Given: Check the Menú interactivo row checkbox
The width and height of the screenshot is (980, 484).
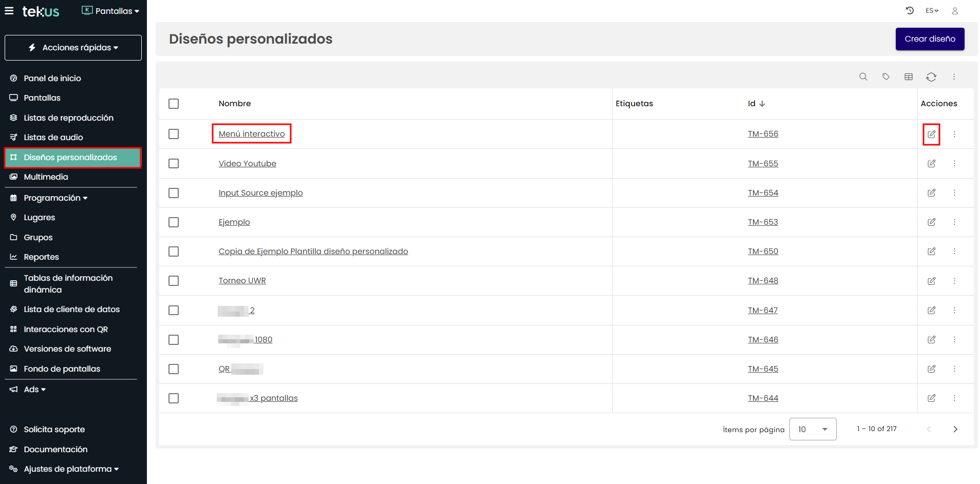Looking at the screenshot, I should tap(174, 134).
